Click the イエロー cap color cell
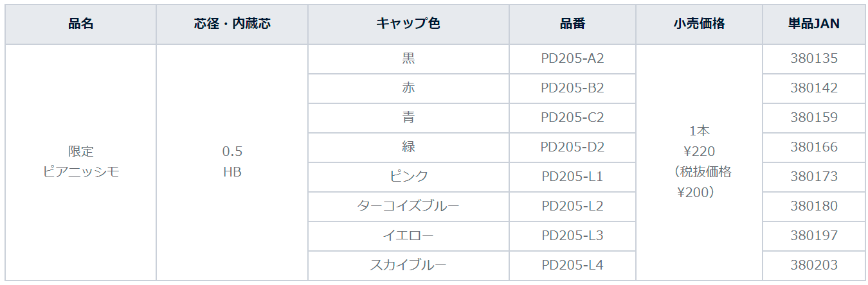The height and width of the screenshot is (285, 868). pyautogui.click(x=409, y=236)
